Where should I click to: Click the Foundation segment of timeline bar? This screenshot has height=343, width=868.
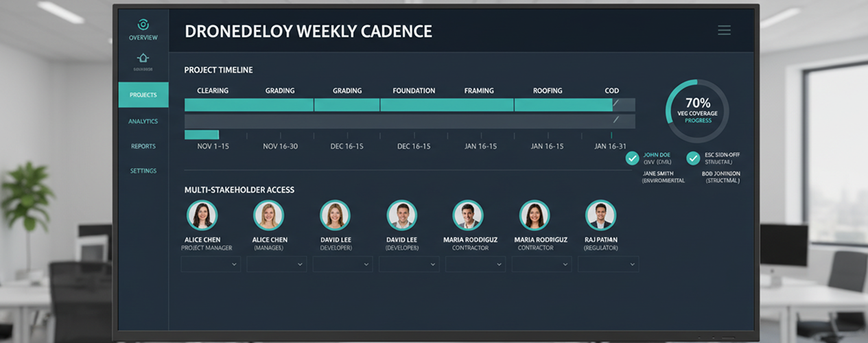[447, 105]
